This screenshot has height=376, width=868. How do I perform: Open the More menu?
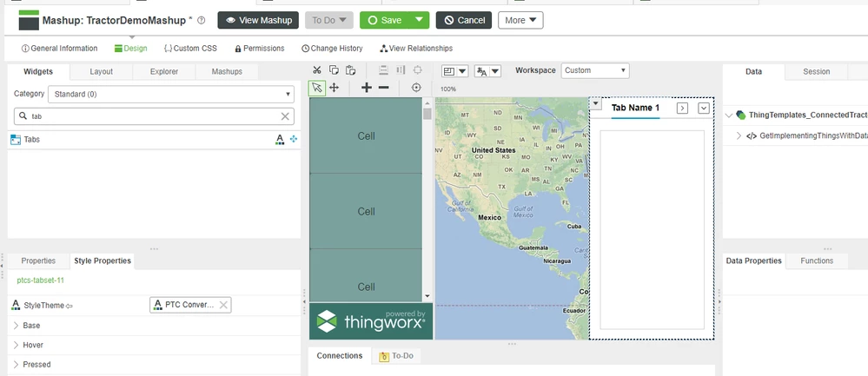point(520,21)
